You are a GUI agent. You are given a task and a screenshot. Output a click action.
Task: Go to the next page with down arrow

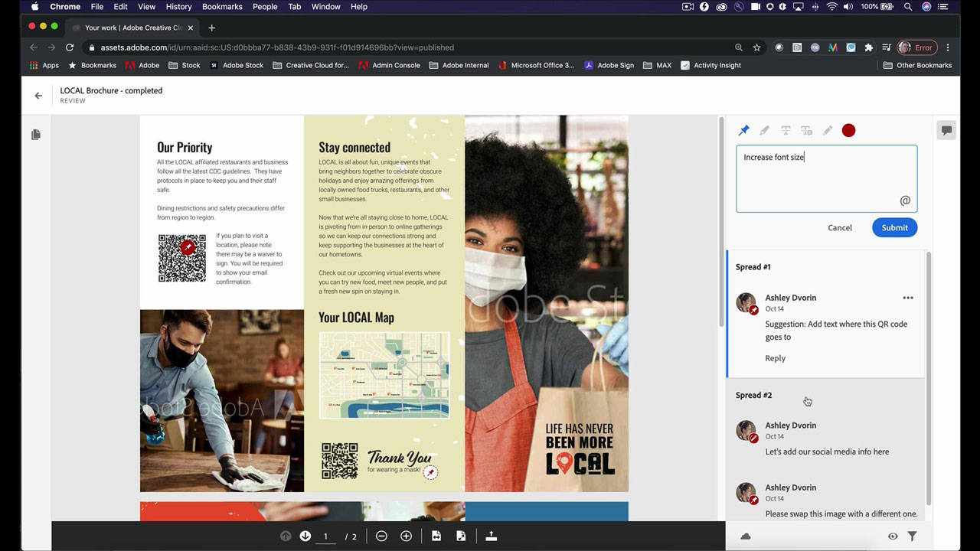[305, 536]
